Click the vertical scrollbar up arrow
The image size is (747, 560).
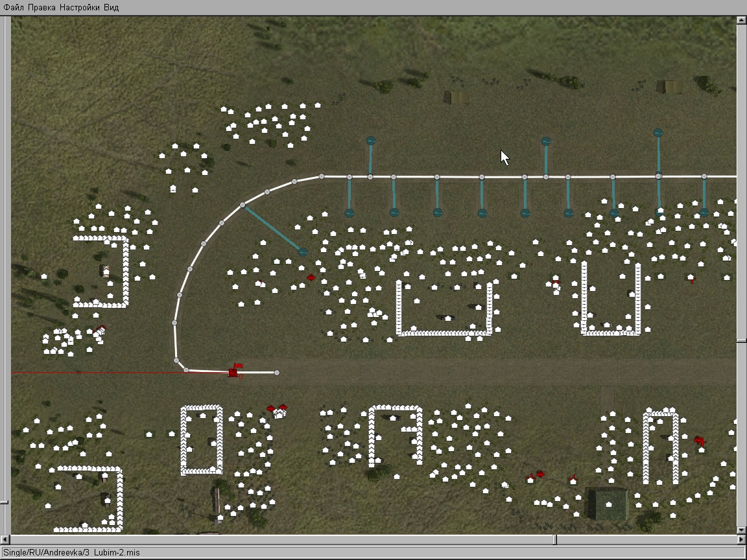click(741, 20)
